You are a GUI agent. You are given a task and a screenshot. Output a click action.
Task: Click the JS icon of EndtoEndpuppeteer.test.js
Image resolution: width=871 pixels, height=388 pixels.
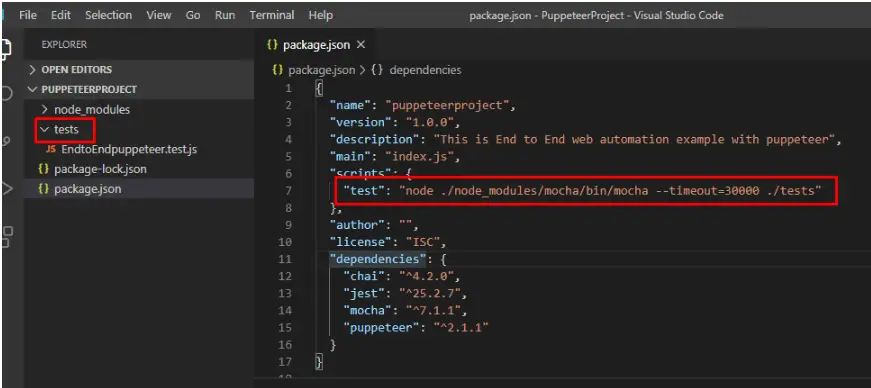point(51,150)
